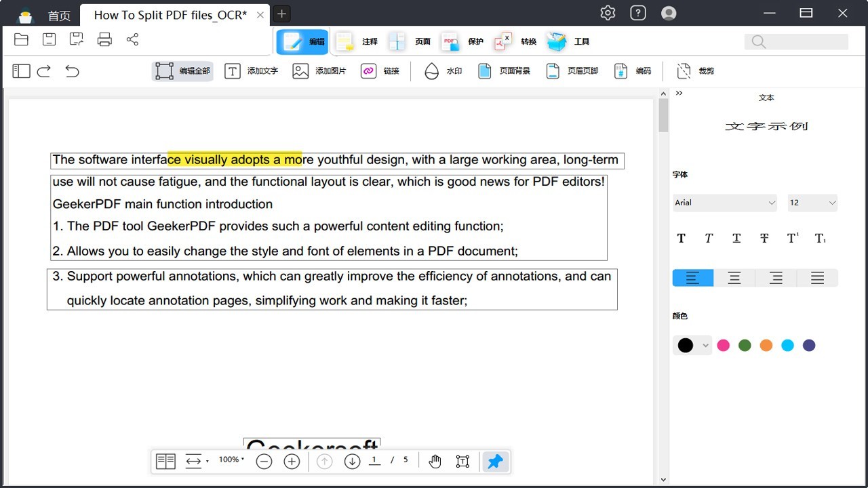
Task: Select the watermark (水印) tool
Action: tap(443, 71)
